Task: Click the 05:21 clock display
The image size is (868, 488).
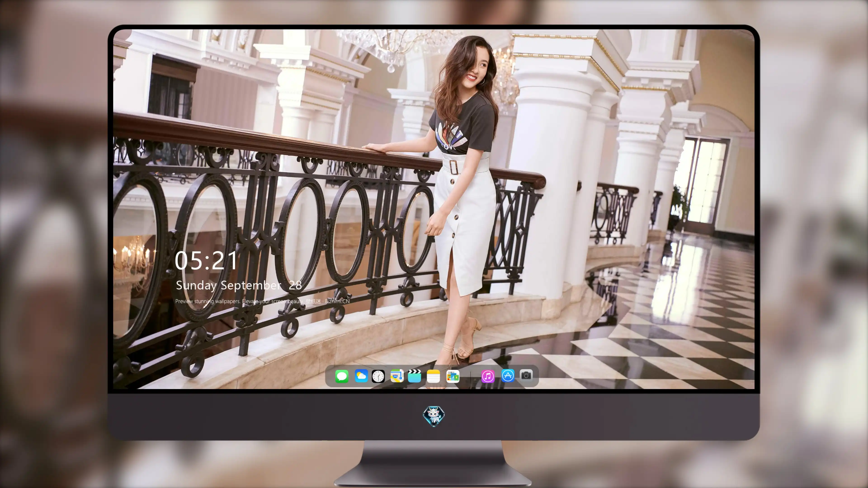Action: 206,261
